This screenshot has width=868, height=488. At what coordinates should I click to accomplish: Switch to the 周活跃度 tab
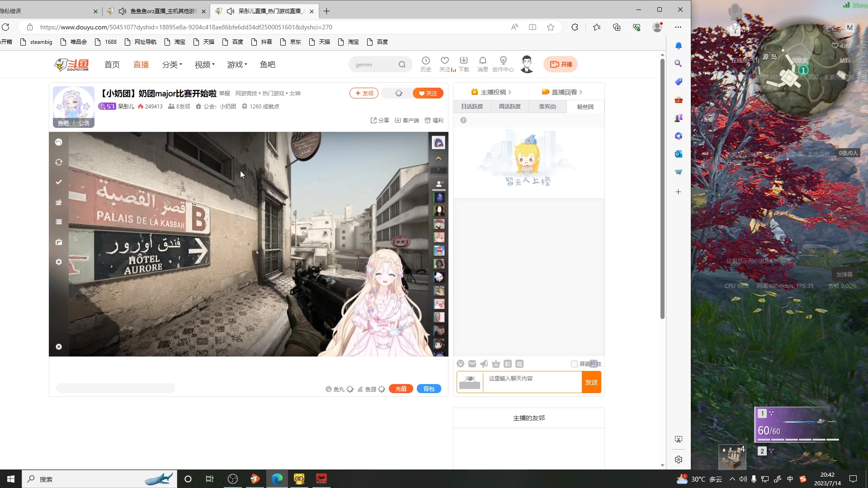coord(510,107)
